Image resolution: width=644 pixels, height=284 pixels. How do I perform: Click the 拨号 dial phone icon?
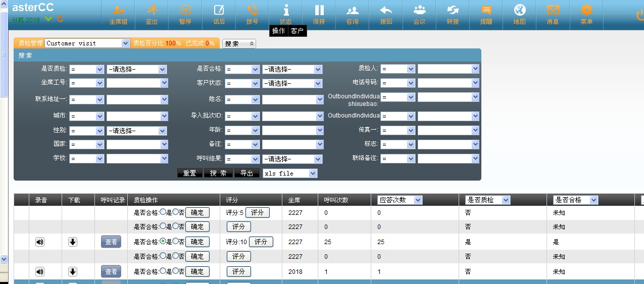coord(252,14)
